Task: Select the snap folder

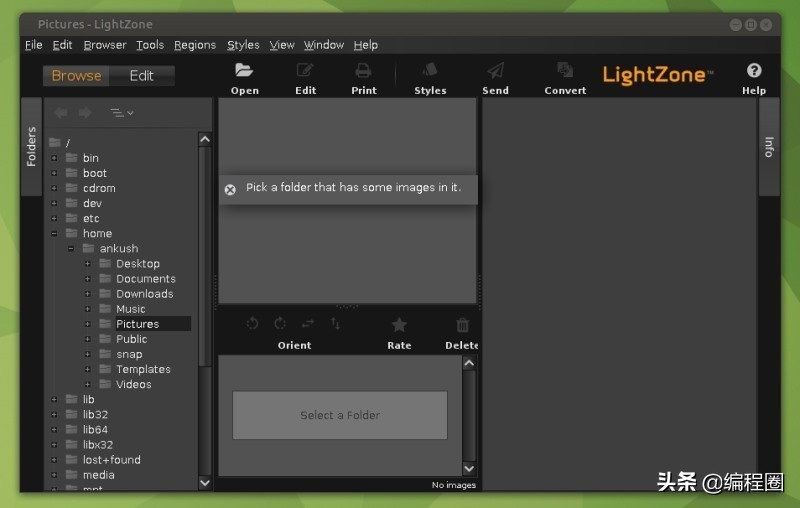Action: (x=129, y=354)
